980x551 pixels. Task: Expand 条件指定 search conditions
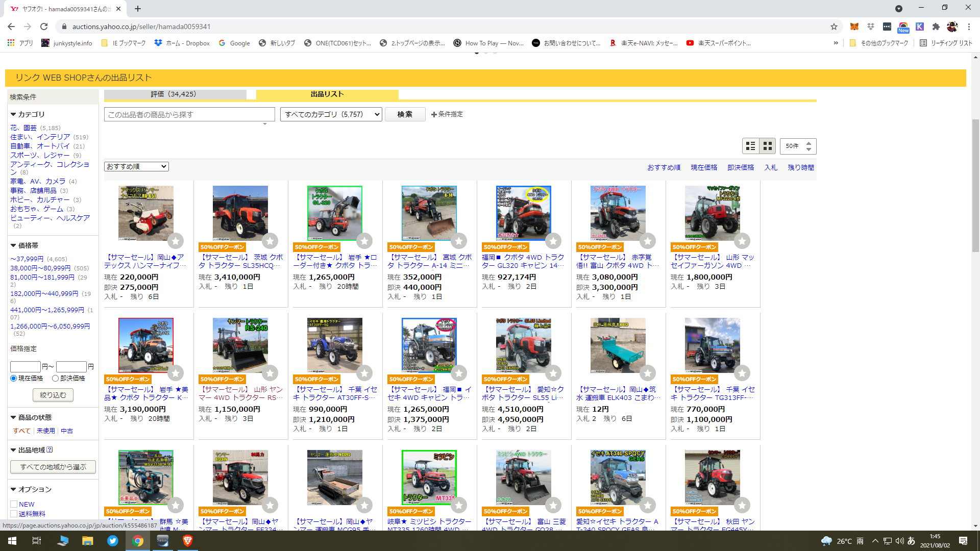click(x=447, y=114)
